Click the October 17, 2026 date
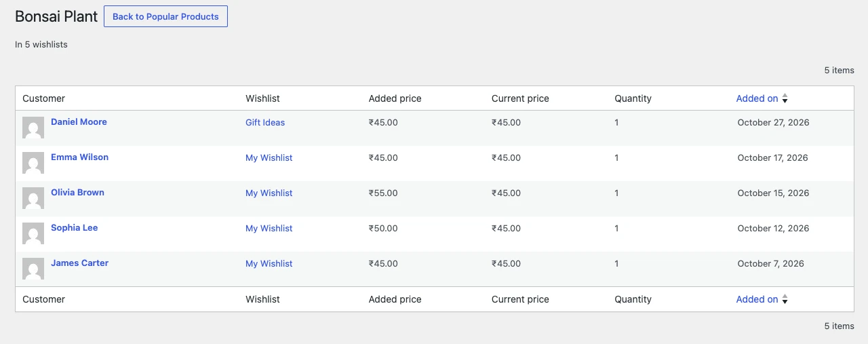 pos(772,158)
